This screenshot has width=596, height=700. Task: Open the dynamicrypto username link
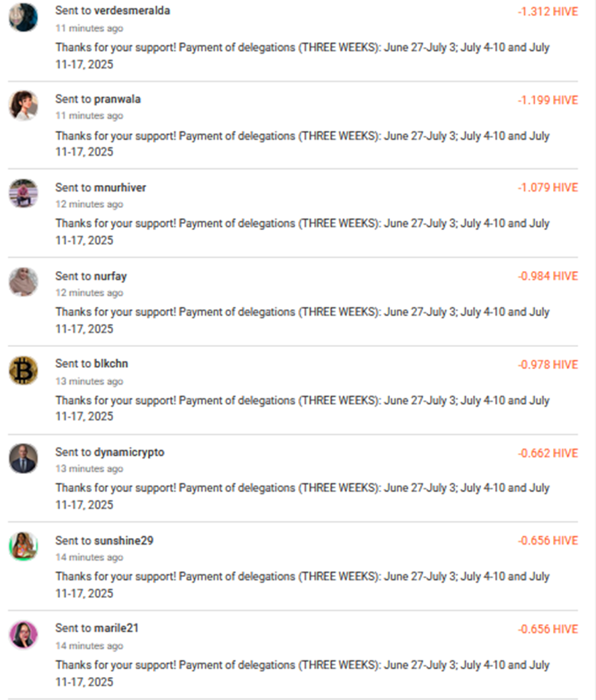tap(129, 453)
